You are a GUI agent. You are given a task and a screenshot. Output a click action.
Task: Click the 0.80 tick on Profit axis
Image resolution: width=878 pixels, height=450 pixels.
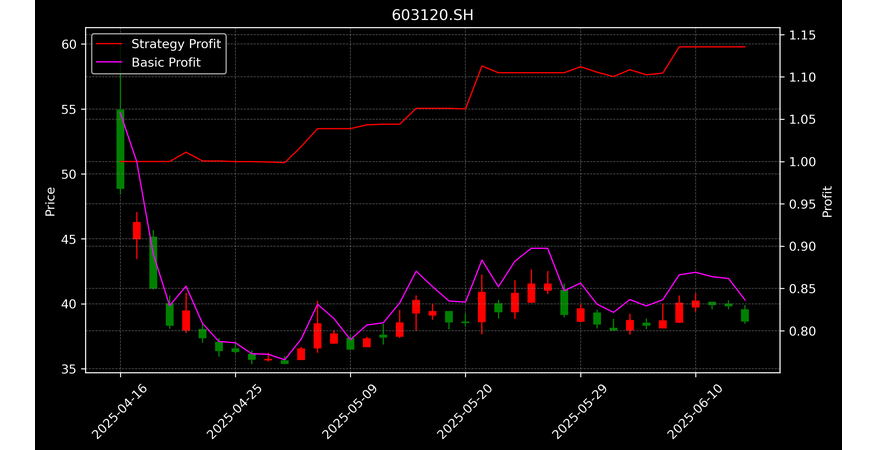point(802,331)
